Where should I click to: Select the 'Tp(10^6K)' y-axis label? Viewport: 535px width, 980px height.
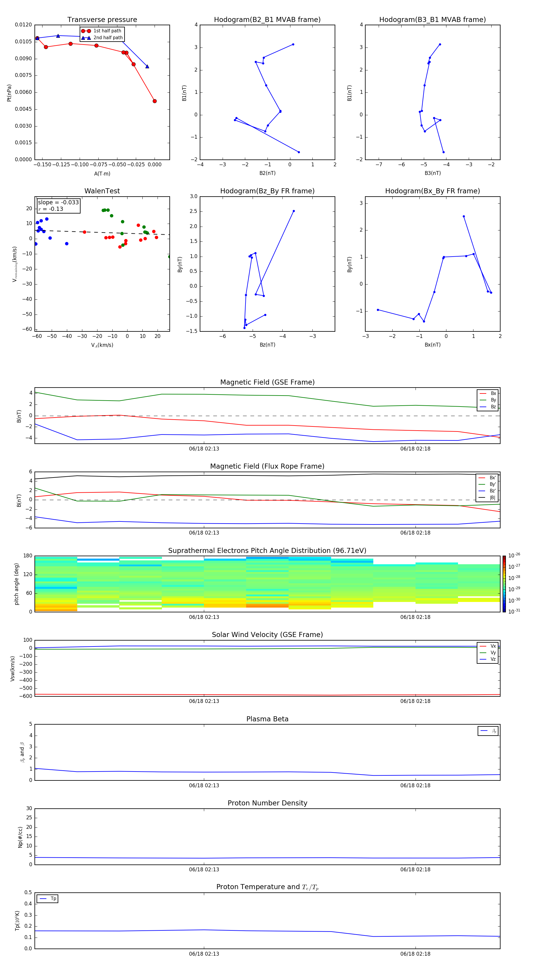(x=17, y=921)
